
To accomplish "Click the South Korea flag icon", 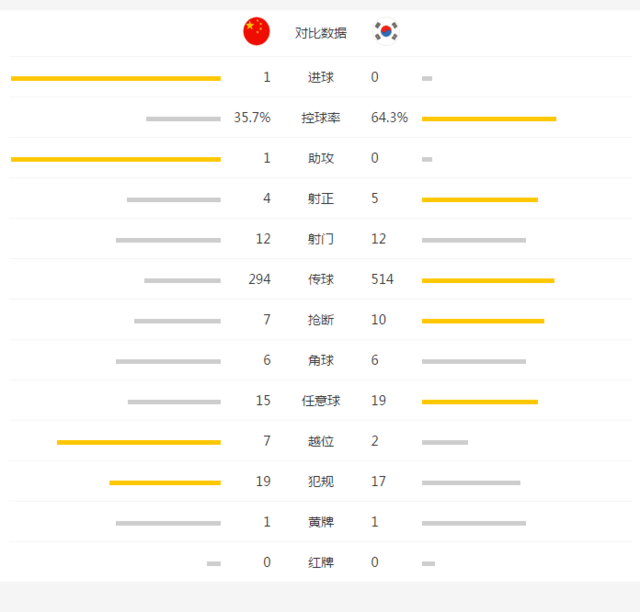I will coord(385,31).
